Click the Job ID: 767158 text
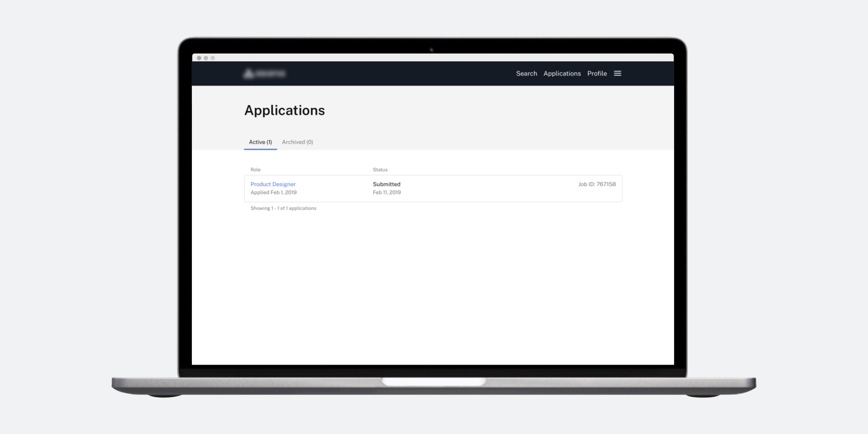Screen dimensions: 868x434 point(597,184)
